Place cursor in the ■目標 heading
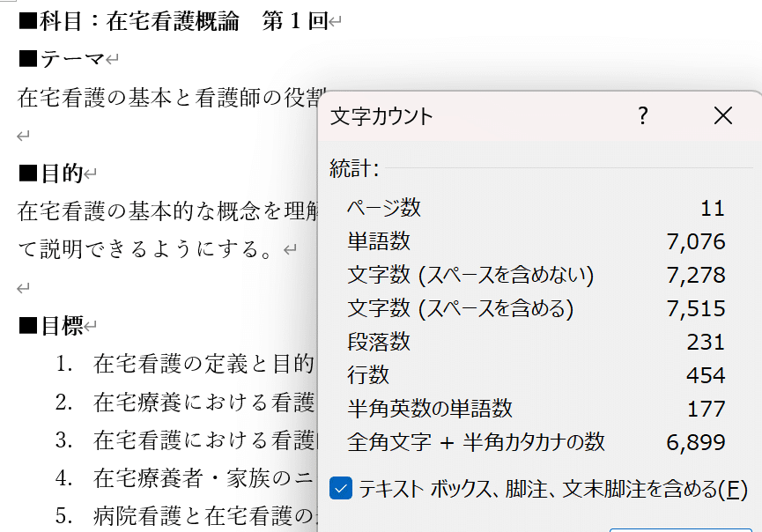Screen dimensions: 762x532 pos(51,326)
